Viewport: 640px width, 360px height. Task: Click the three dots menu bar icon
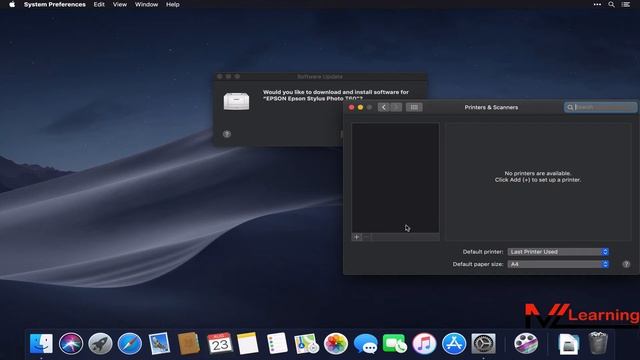pyautogui.click(x=597, y=4)
